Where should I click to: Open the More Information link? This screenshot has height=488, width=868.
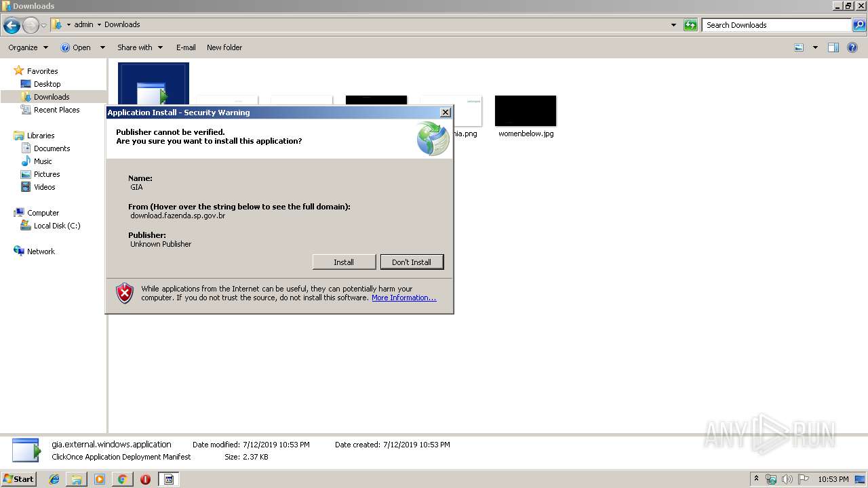(x=404, y=298)
